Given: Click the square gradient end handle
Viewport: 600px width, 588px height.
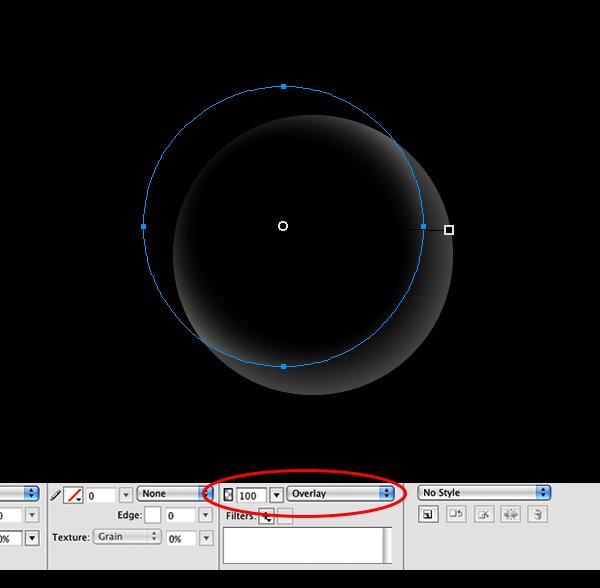Looking at the screenshot, I should 449,230.
